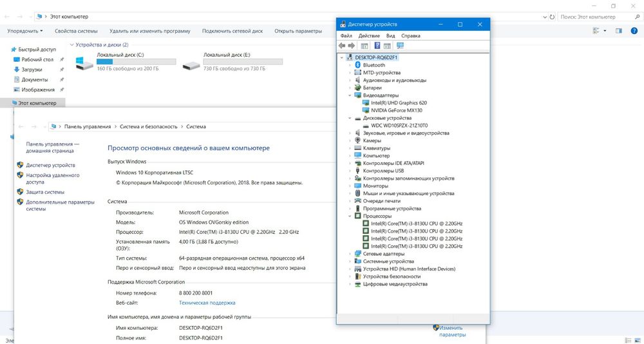Select the Устройства безопасности icon
This screenshot has height=344, width=644.
(357, 276)
